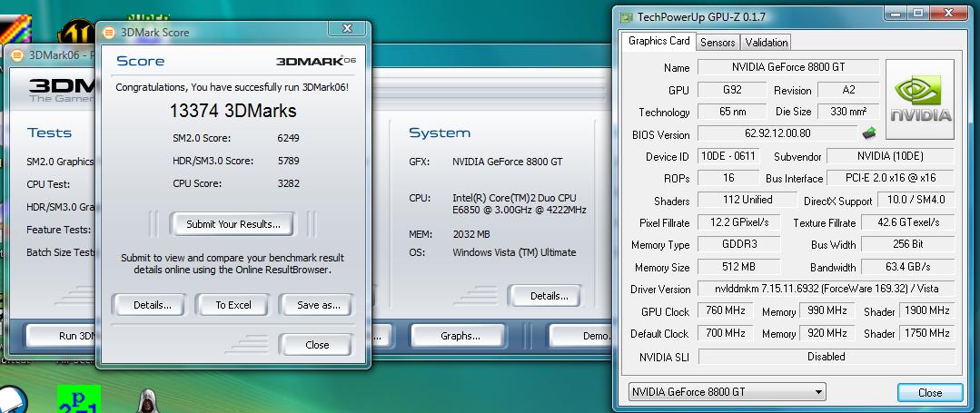
Task: Click the Memory Type GDDR3 field
Action: pos(738,244)
